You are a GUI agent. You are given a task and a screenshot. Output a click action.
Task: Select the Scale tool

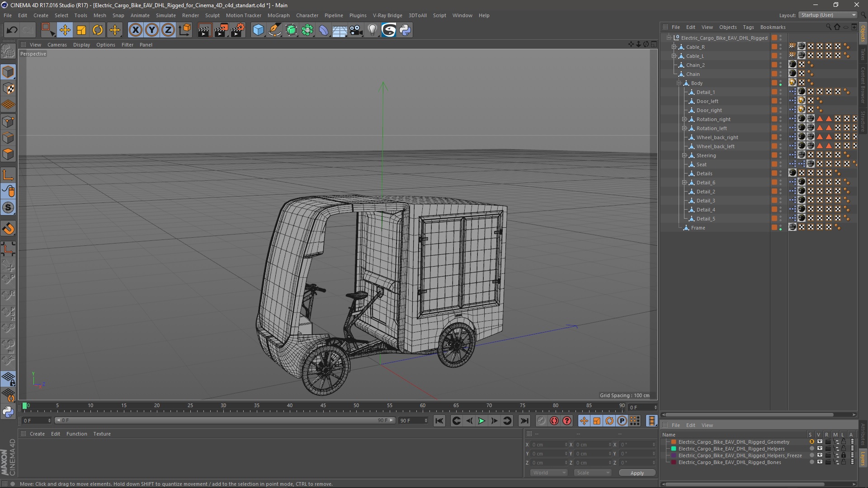click(81, 30)
